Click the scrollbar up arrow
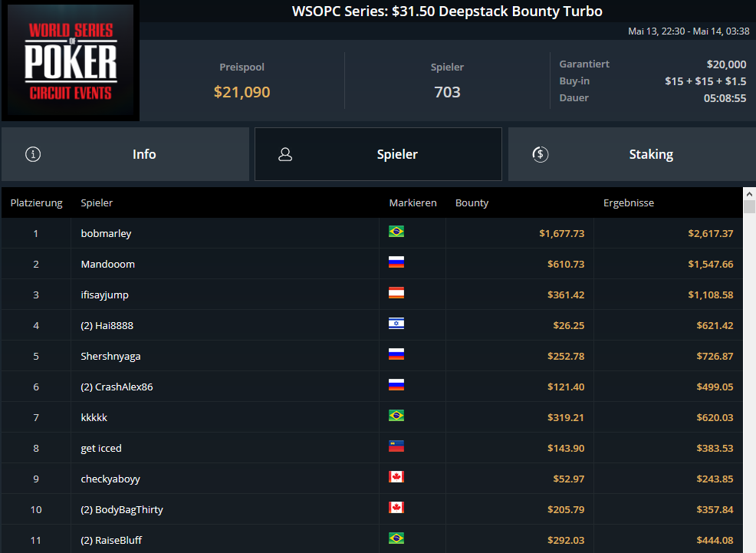 [x=749, y=194]
